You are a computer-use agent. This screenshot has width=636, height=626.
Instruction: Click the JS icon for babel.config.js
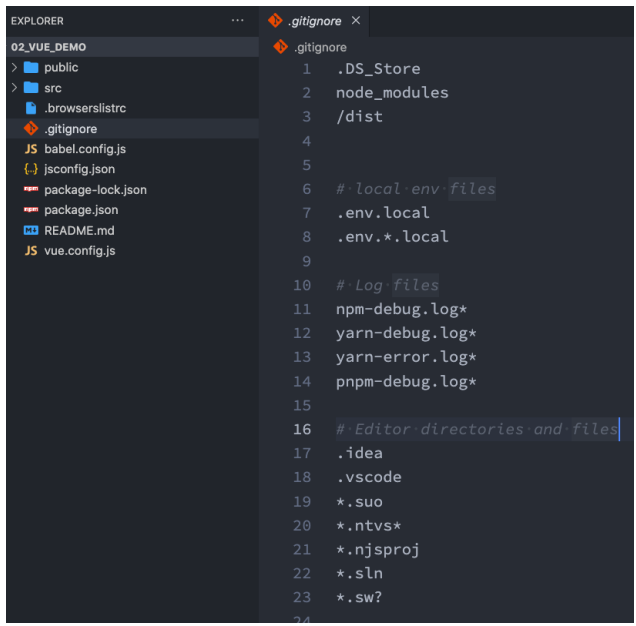click(x=30, y=149)
